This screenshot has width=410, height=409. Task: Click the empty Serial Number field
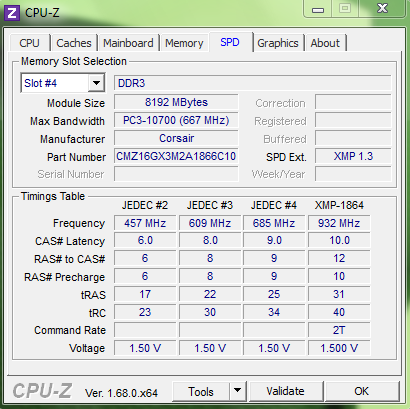point(176,174)
